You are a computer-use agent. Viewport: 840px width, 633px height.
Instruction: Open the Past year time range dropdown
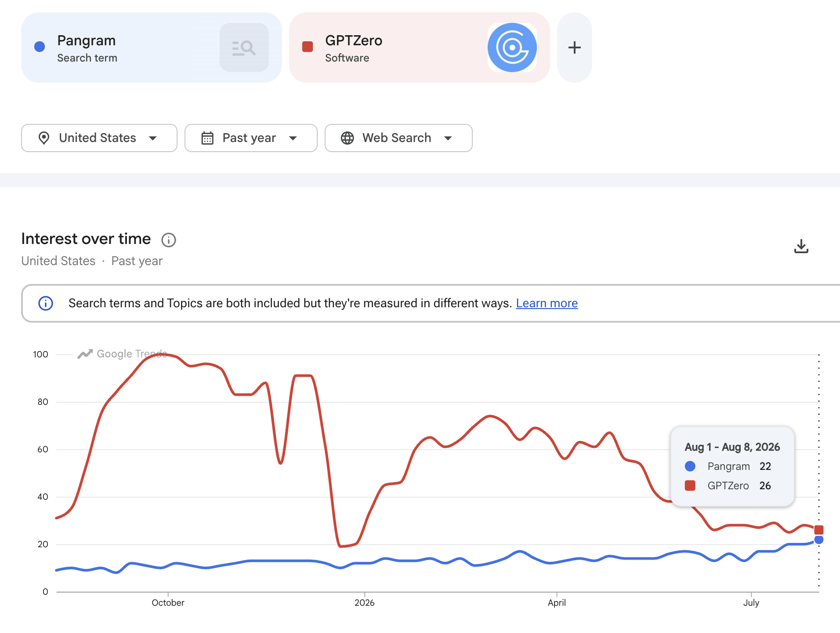251,138
